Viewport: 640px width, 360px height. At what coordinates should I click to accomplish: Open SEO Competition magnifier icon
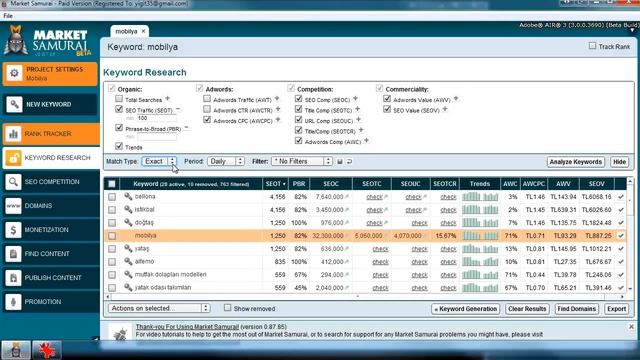13,182
